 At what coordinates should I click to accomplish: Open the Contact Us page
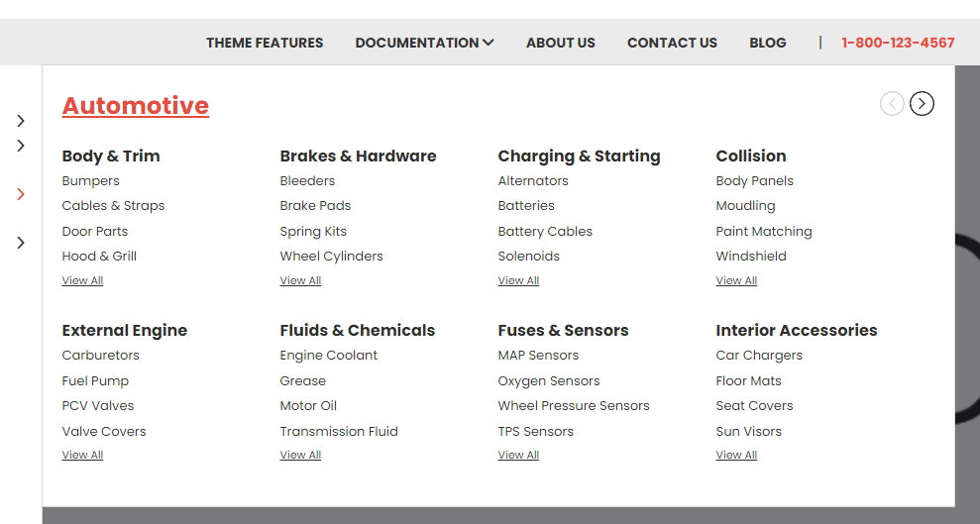(x=672, y=43)
